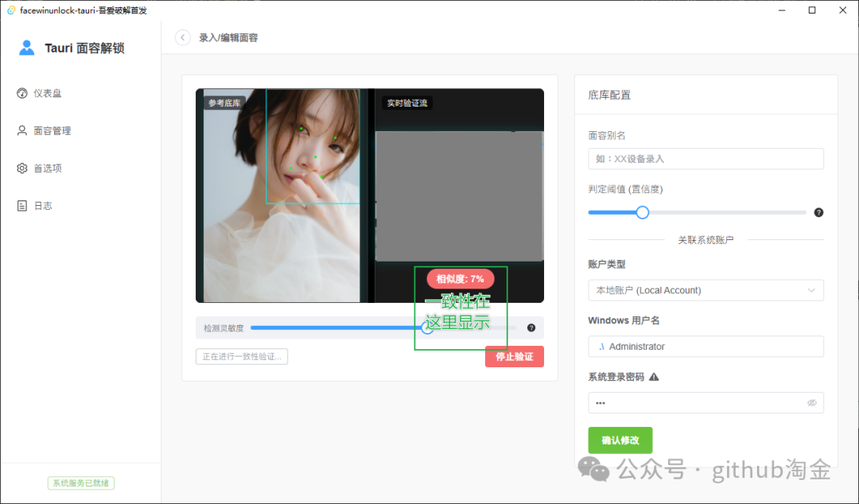The height and width of the screenshot is (504, 859).
Task: Click the green 确认修改 button
Action: coord(620,440)
